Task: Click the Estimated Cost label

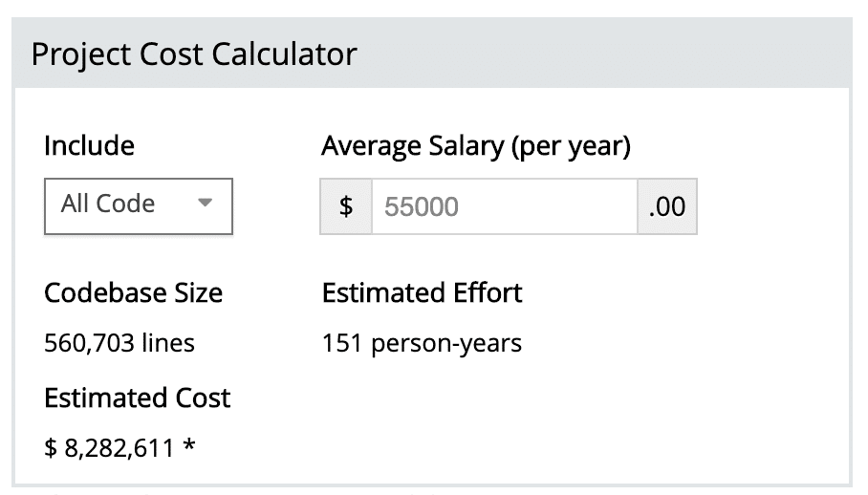Action: click(137, 398)
